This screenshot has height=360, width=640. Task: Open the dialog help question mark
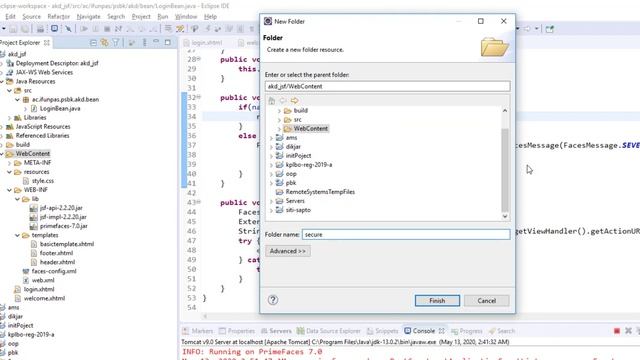[x=273, y=300]
